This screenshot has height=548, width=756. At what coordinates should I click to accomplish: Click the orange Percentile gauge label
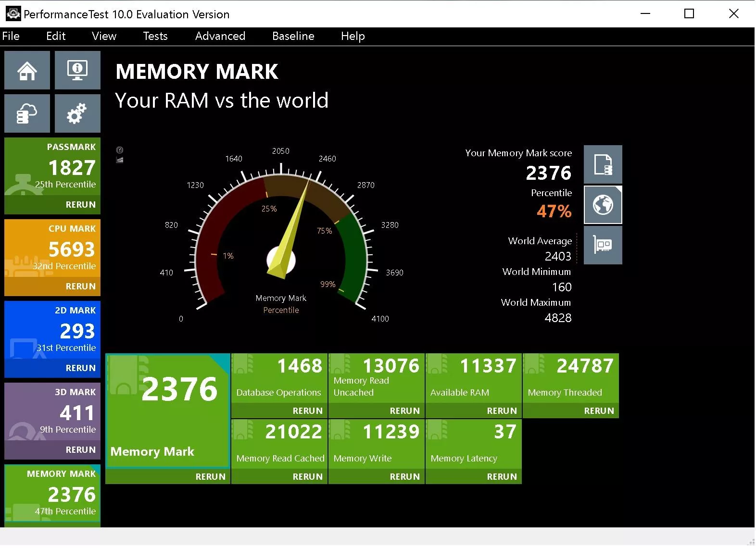pos(281,311)
